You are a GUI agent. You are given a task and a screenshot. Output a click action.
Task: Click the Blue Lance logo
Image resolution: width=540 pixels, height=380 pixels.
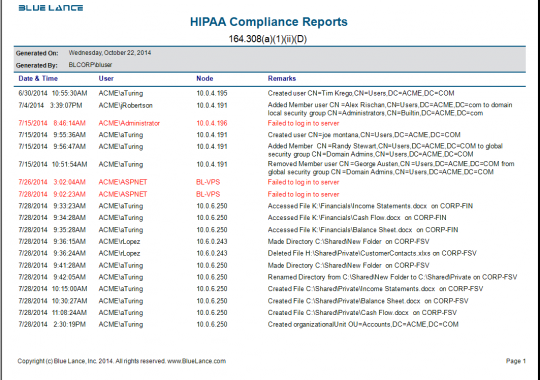click(x=51, y=8)
